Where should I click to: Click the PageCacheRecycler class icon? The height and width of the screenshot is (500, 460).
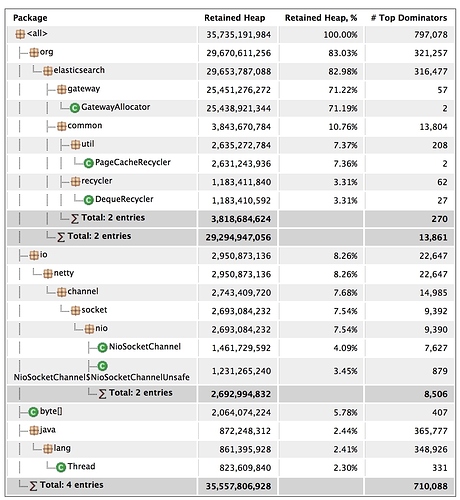pos(88,163)
